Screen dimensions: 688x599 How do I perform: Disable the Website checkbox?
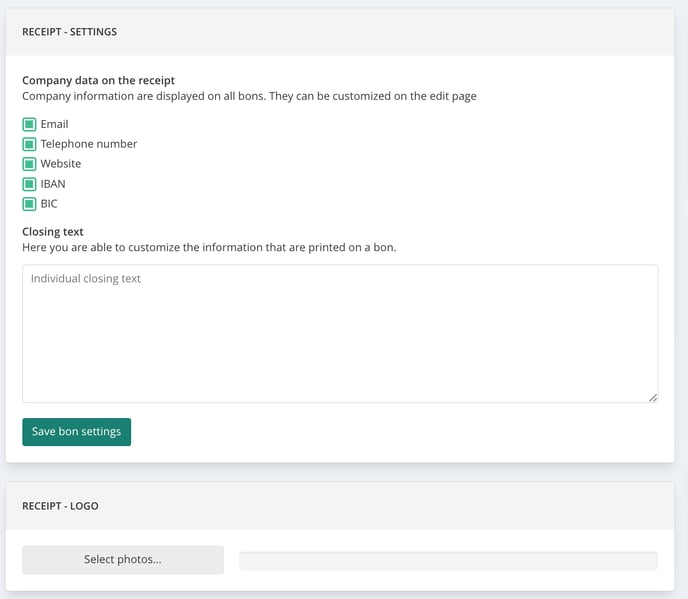coord(29,164)
